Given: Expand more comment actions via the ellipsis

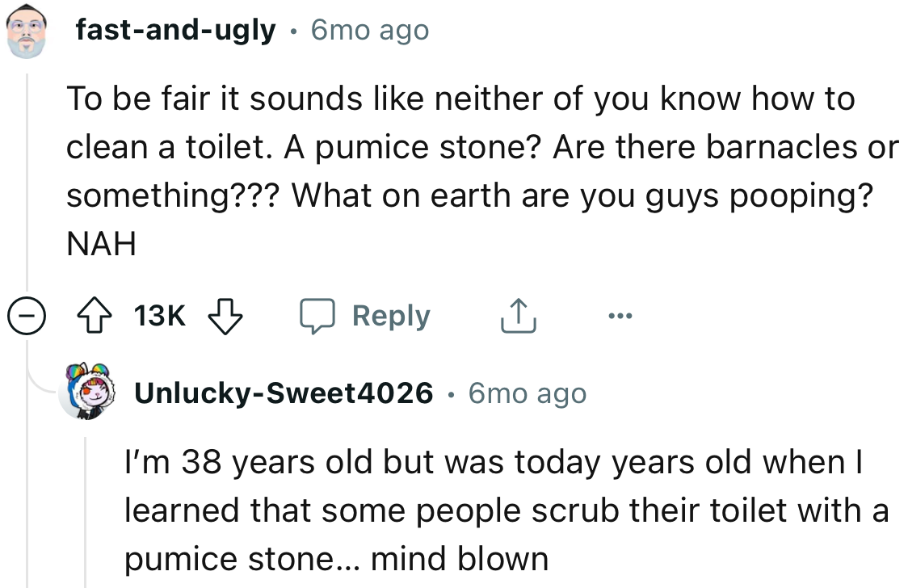Looking at the screenshot, I should (x=620, y=316).
